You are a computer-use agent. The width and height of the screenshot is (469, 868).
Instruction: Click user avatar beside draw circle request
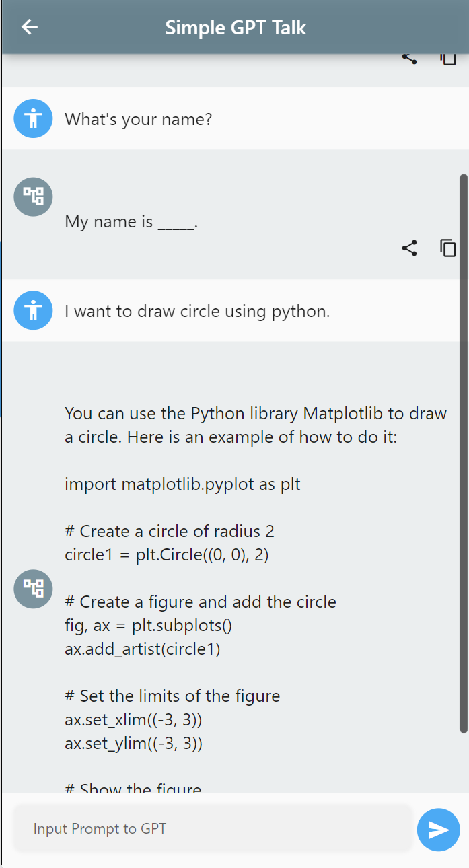pos(33,310)
